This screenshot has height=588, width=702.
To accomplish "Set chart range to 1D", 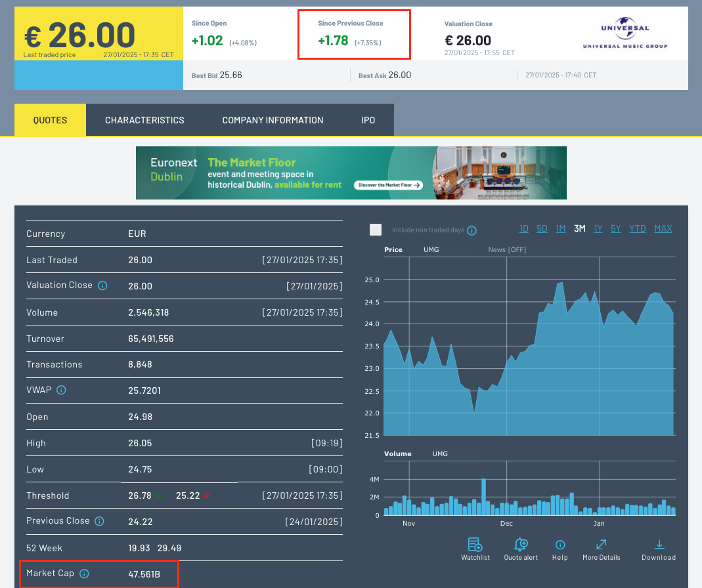I will (523, 228).
